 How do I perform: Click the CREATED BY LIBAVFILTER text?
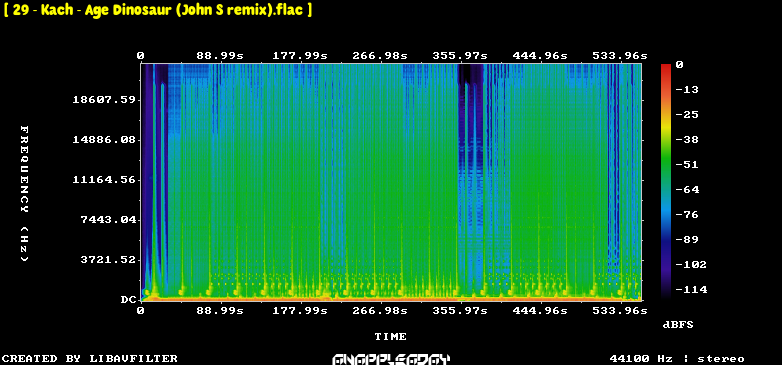pos(90,359)
